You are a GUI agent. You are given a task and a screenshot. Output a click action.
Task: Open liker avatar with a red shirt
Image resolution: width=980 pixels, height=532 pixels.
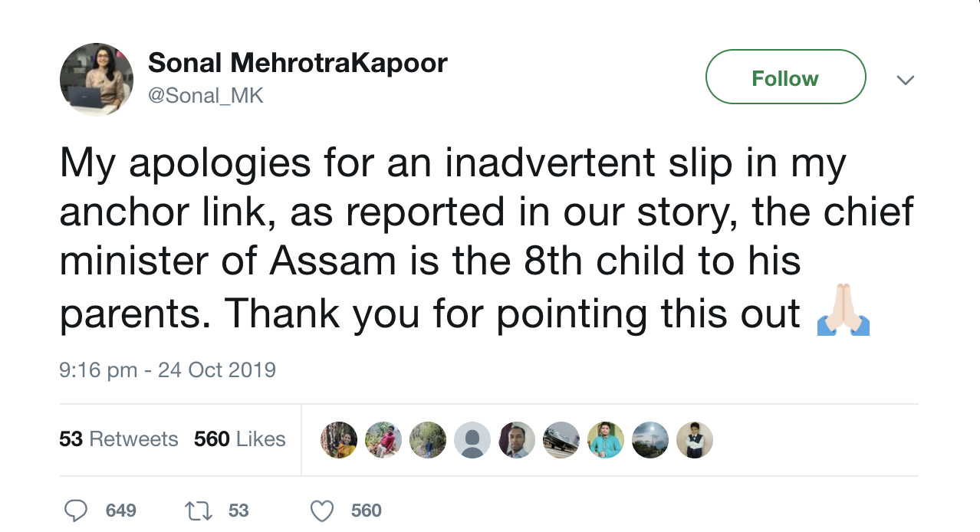click(383, 440)
